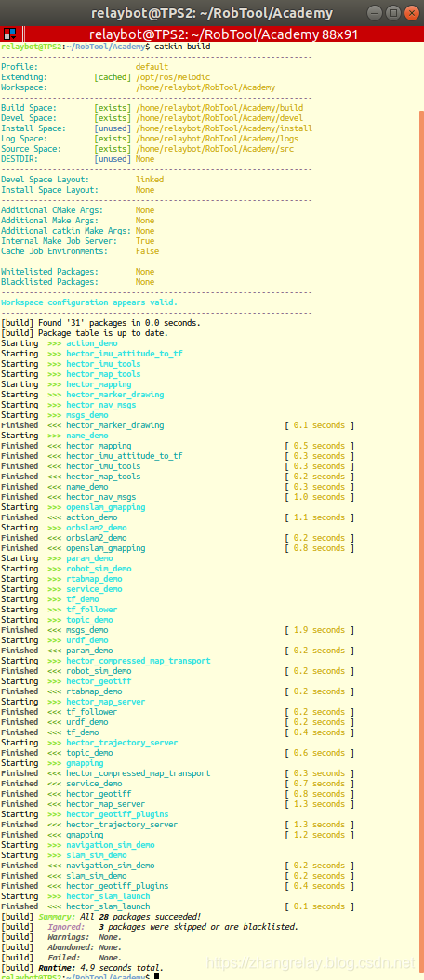Click 'Starting >>> hector_compressed_map_transport' line
Viewport: 424px width, 980px height.
coord(105,661)
